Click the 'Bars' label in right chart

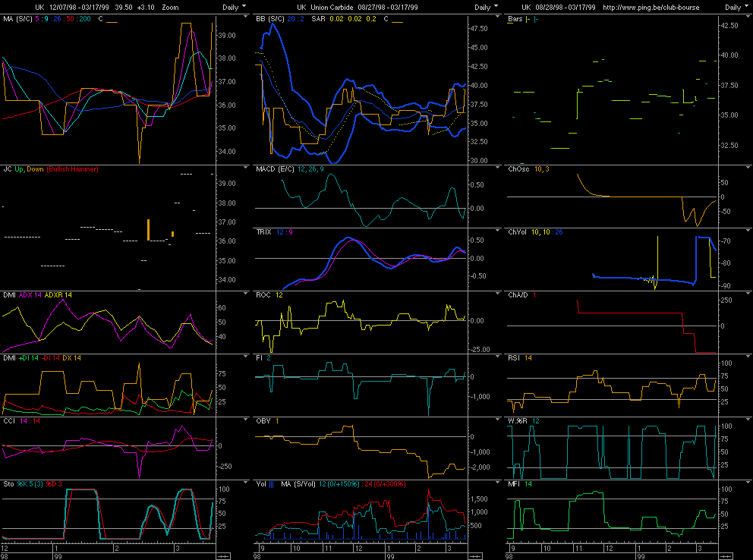pyautogui.click(x=515, y=19)
